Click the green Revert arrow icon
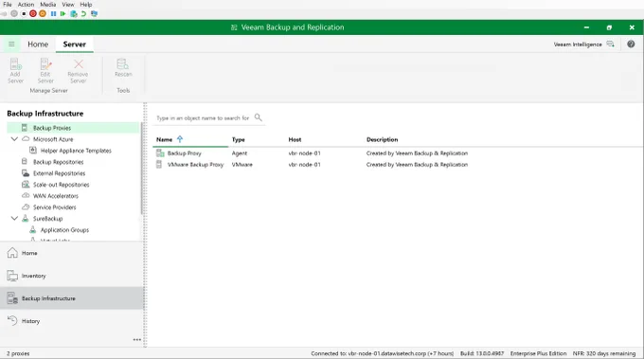 [x=83, y=13]
